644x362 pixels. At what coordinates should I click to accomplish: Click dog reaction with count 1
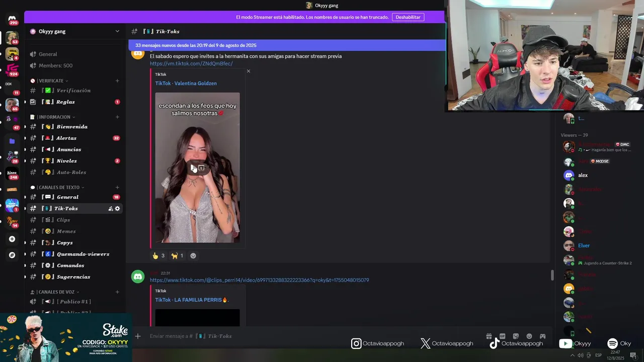[x=177, y=255]
